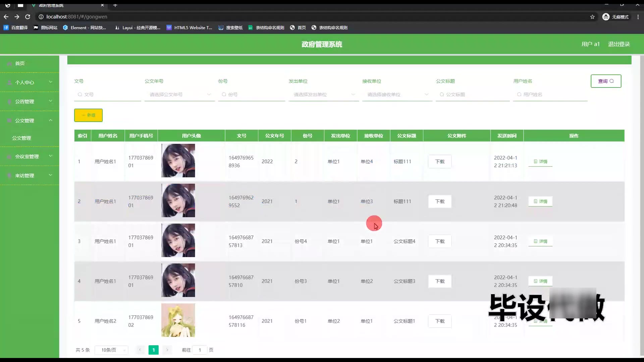Screen dimensions: 644x362
Task: Download attachment for 公文标题4 row
Action: tap(440, 241)
